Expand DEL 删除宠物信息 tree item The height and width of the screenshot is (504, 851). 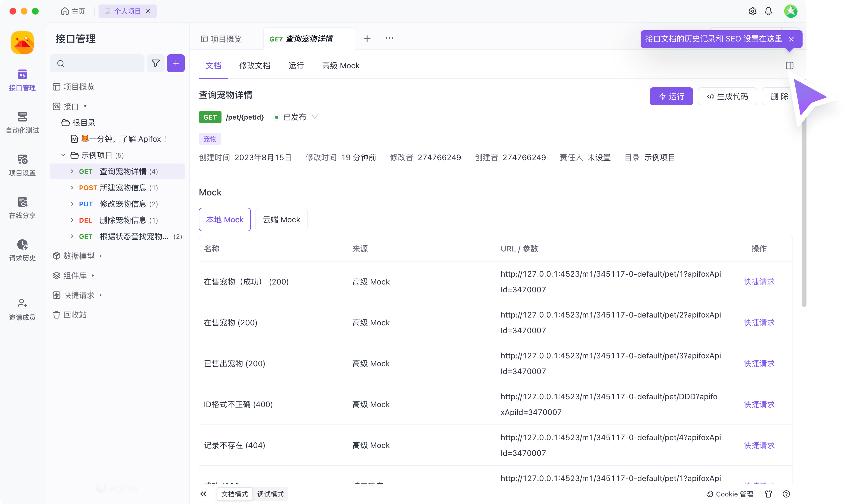(72, 220)
